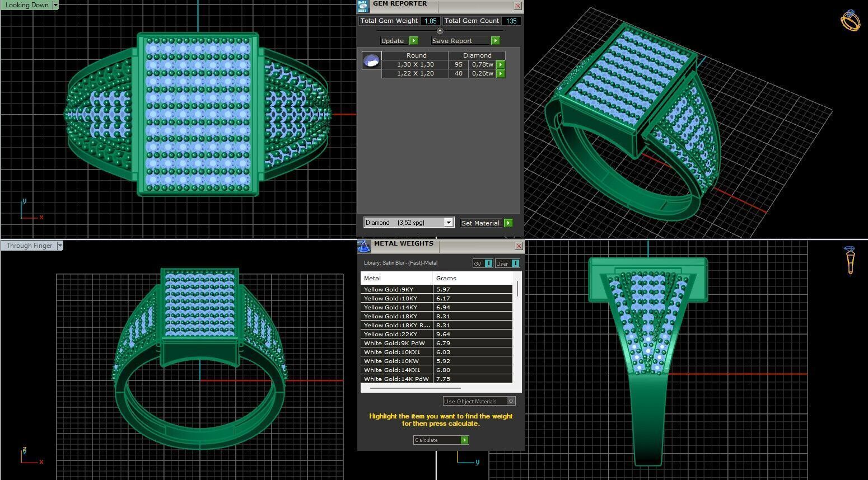Screen dimensions: 868x480
Task: Click the Total Gem Count value 135
Action: pyautogui.click(x=511, y=21)
